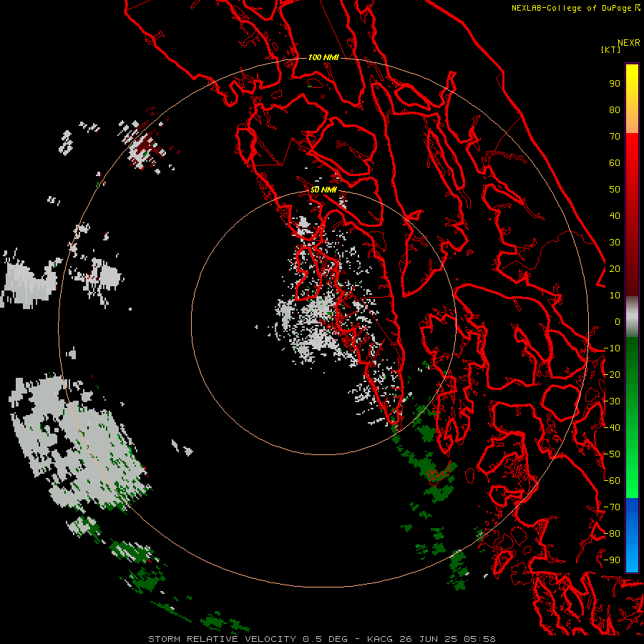
Task: Click the NEXR label above the color scale
Action: 628,43
